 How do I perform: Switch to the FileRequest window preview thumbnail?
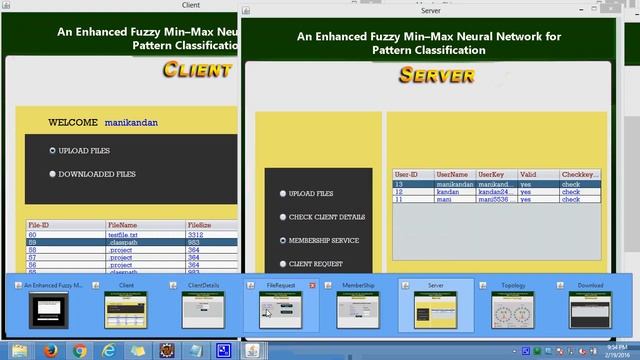tap(281, 310)
